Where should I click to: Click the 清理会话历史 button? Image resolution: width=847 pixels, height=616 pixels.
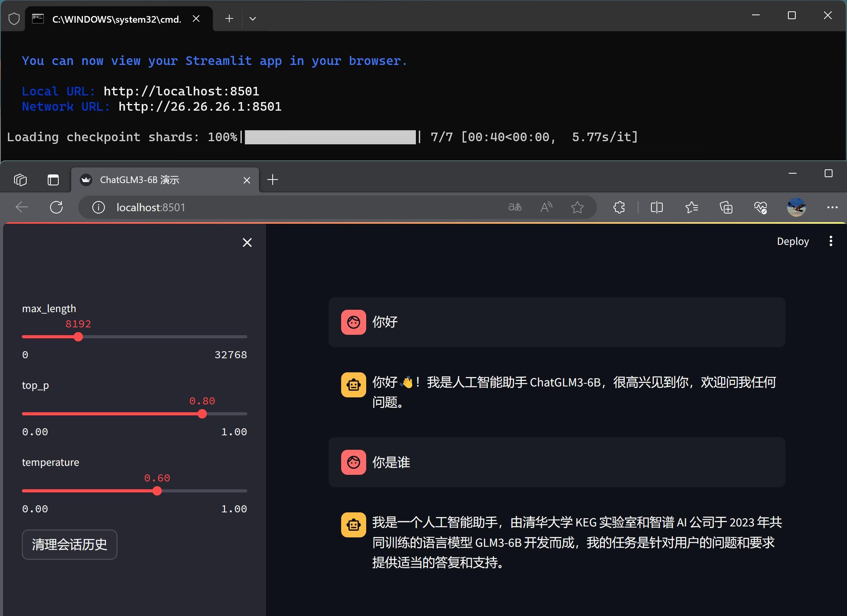[70, 544]
